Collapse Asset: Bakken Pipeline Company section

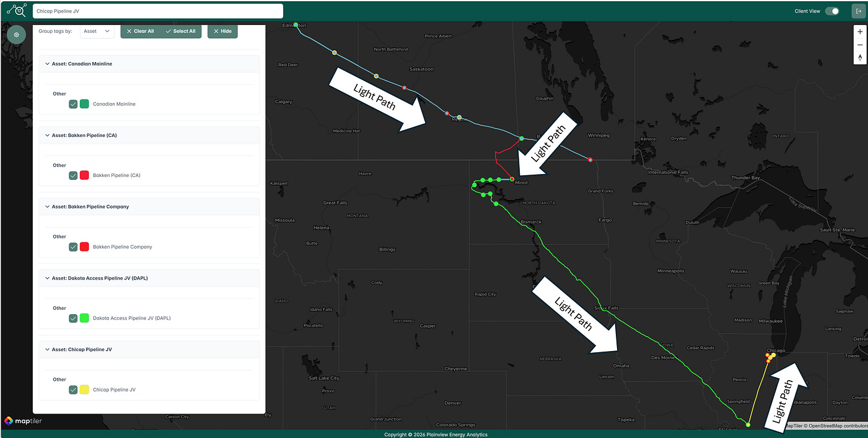[149, 207]
